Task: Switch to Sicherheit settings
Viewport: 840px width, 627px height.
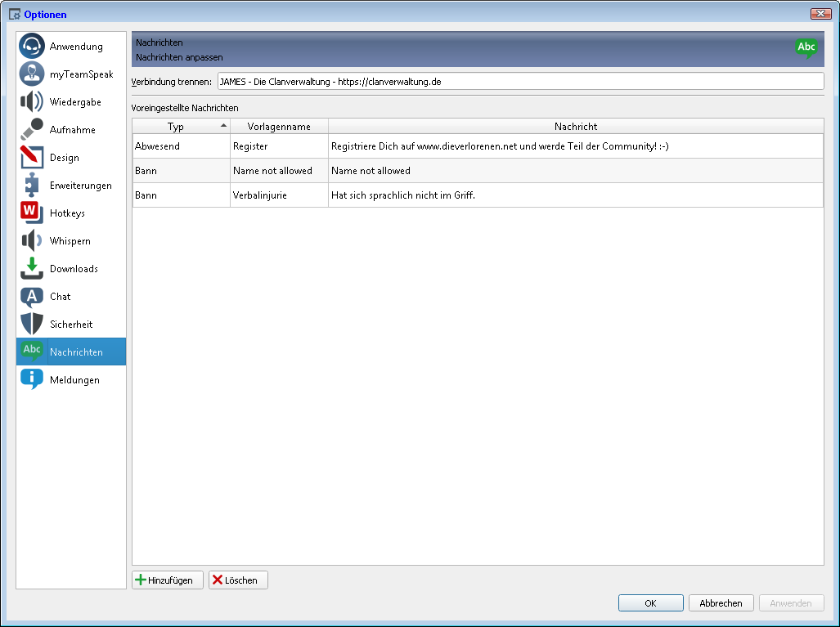Action: [71, 325]
